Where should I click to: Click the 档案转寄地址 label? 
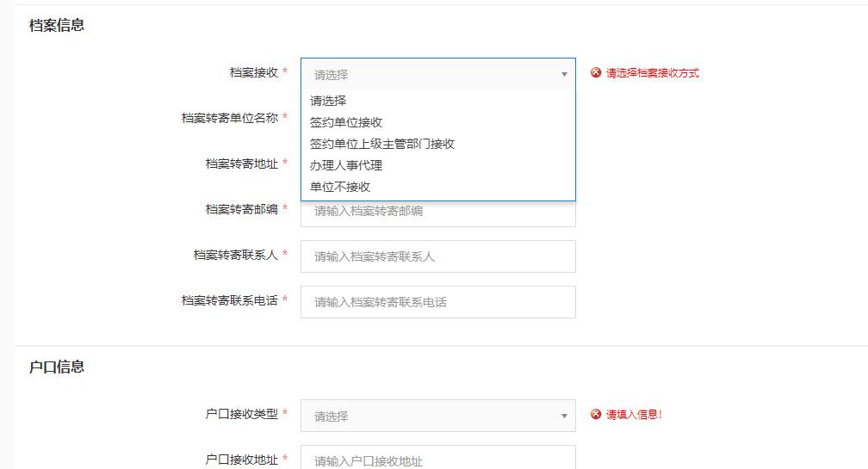coord(241,164)
